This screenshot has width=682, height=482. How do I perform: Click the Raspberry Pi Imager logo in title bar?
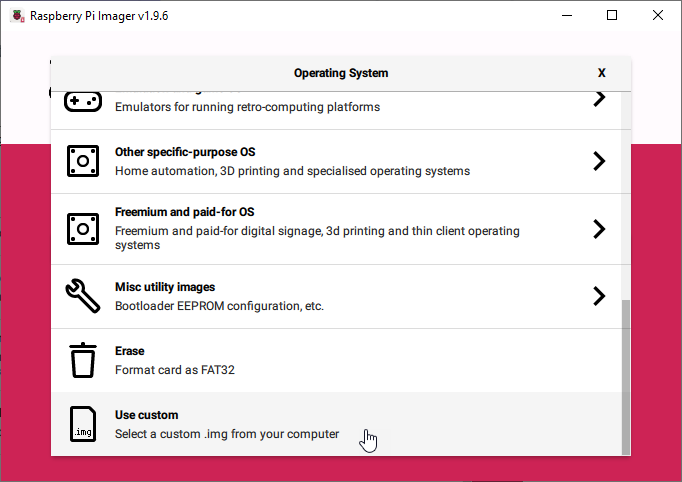pyautogui.click(x=17, y=16)
